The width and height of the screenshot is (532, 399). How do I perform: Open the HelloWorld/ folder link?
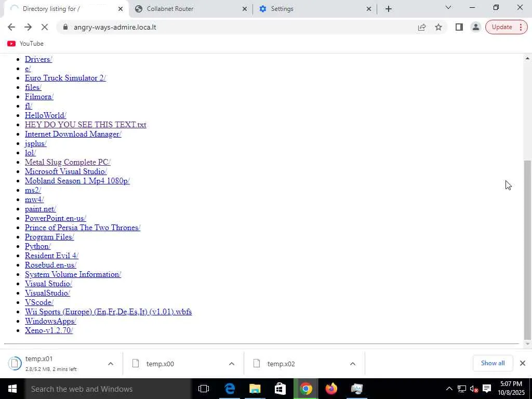tap(46, 115)
